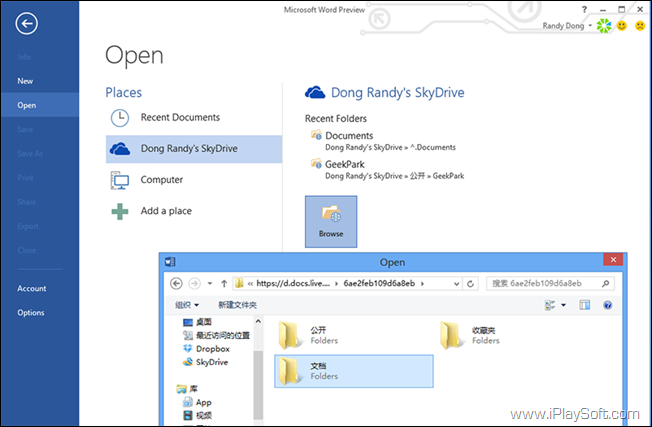
Task: Click the navigation pane scrollbar thumb
Action: (x=258, y=385)
